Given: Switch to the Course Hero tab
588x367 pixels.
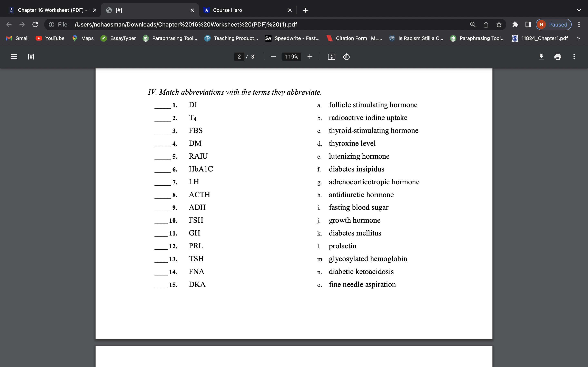Looking at the screenshot, I should click(227, 10).
